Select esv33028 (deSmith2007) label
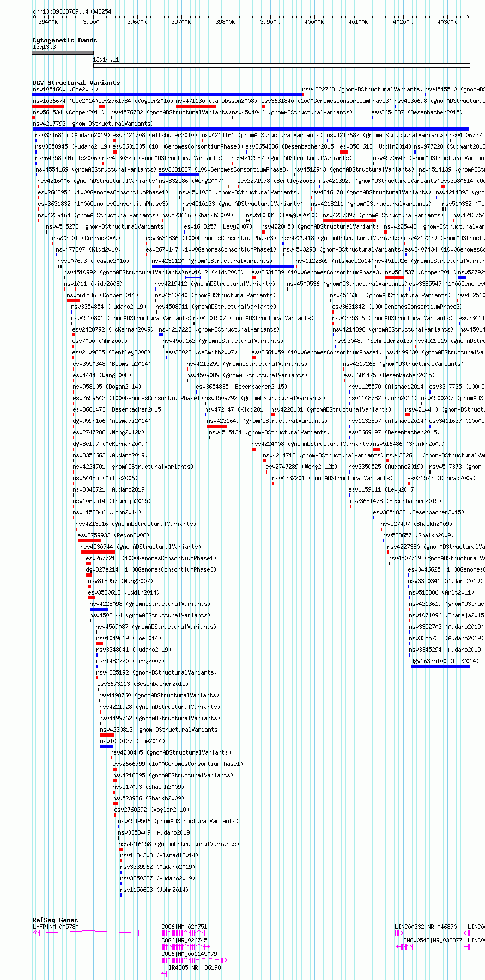 tap(201, 352)
